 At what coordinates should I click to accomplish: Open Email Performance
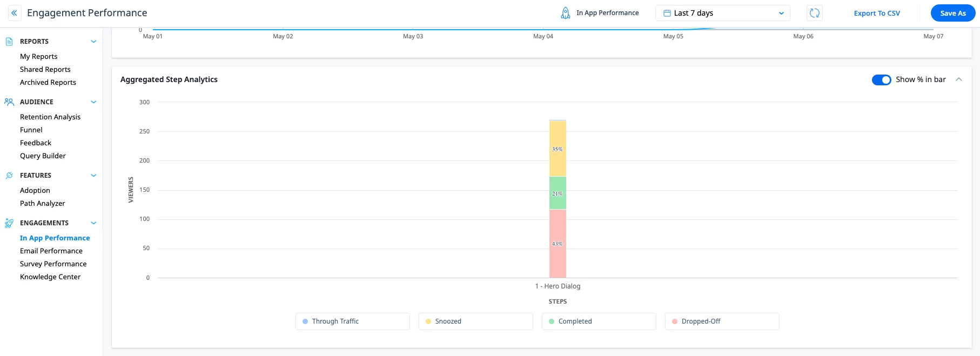[51, 251]
